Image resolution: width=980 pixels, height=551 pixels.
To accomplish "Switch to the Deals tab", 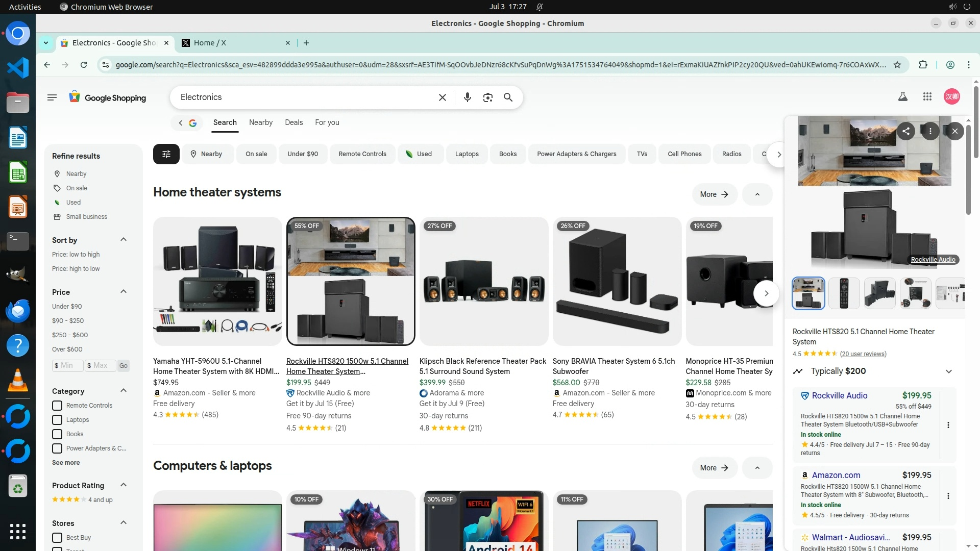I will tap(293, 122).
